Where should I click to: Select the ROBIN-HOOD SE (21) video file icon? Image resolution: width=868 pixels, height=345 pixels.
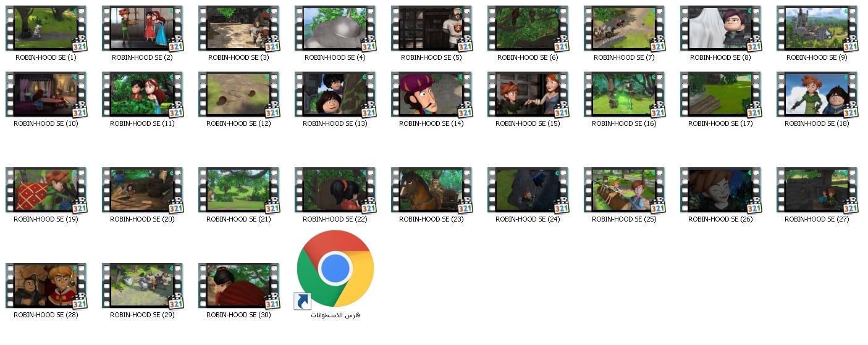tap(238, 190)
